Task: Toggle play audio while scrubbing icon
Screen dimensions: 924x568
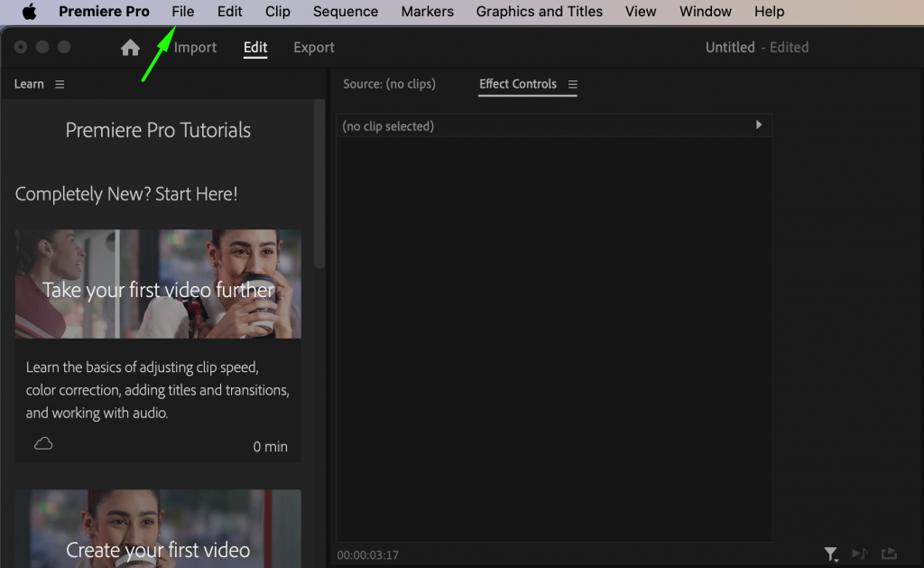Action: click(x=860, y=554)
